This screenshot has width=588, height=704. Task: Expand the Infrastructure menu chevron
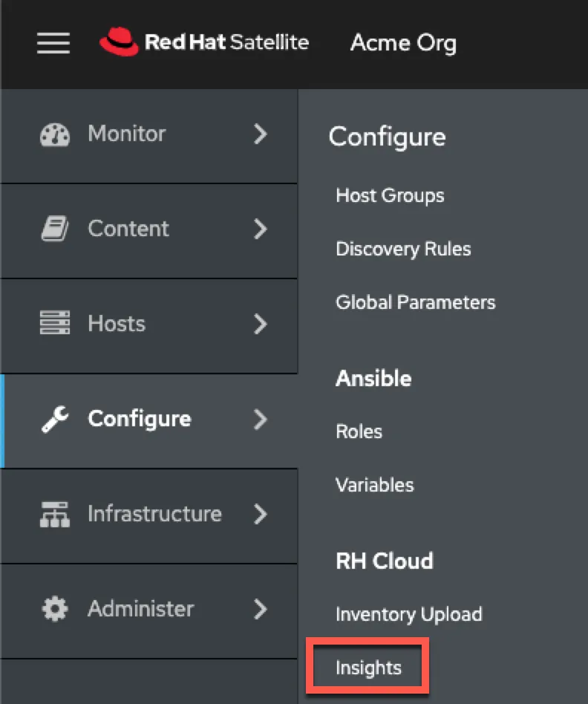pyautogui.click(x=261, y=514)
